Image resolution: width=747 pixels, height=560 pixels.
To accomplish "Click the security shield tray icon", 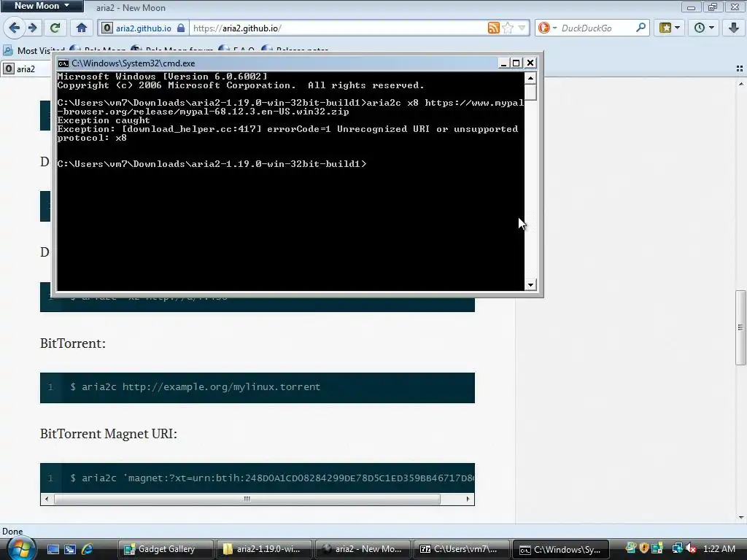I will pyautogui.click(x=644, y=548).
